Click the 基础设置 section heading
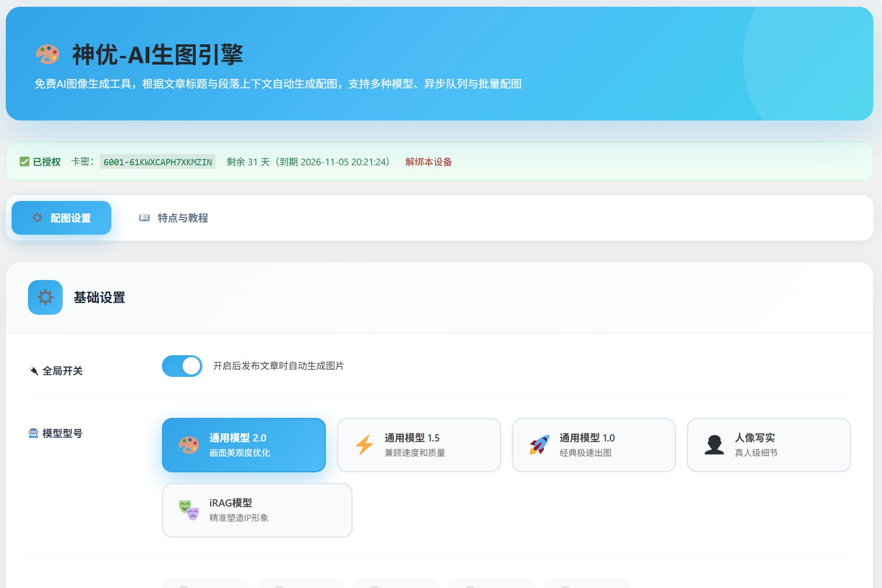Screen dimensions: 882x588 (99, 297)
